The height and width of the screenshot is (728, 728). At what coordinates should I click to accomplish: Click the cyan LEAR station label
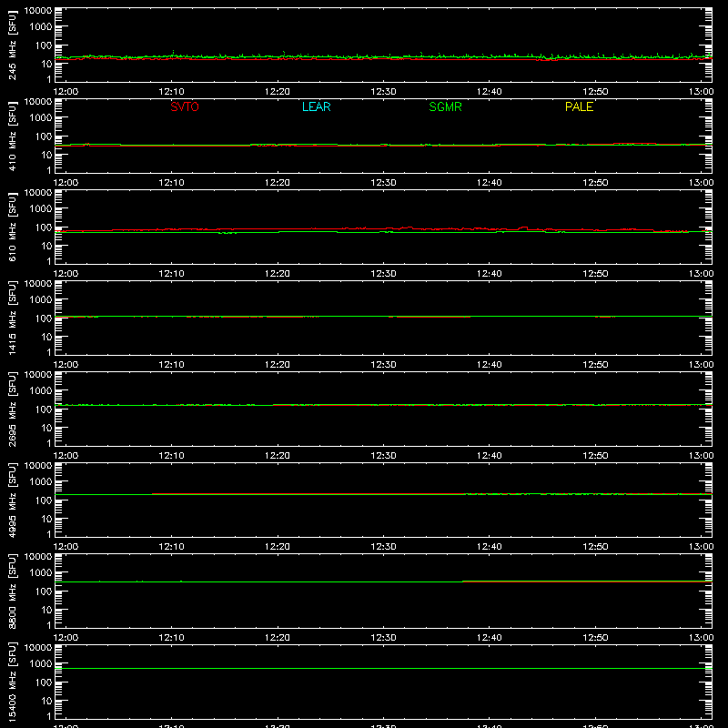point(316,106)
